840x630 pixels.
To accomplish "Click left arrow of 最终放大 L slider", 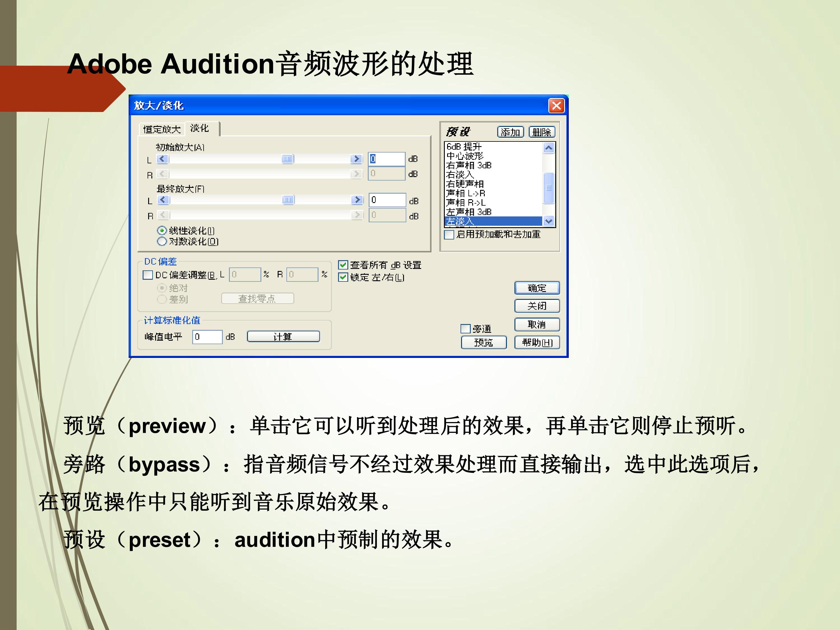I will 163,200.
